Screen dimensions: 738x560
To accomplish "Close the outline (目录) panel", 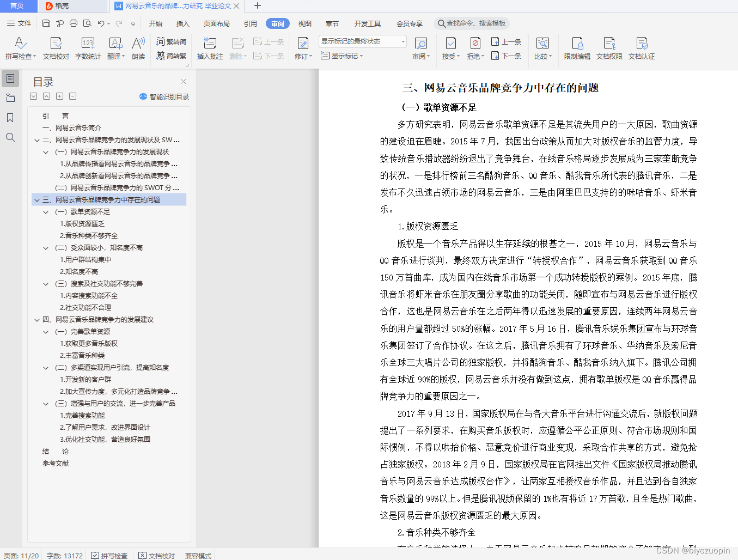I will (183, 81).
